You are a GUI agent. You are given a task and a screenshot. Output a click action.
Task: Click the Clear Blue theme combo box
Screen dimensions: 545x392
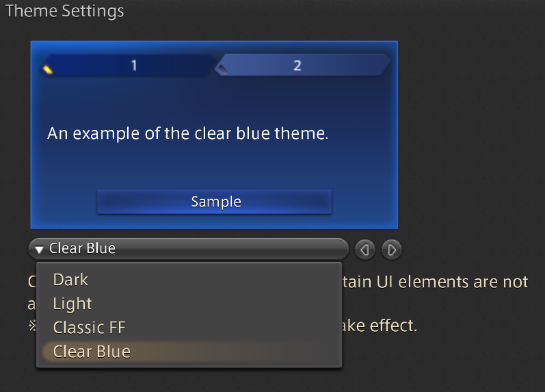(188, 249)
